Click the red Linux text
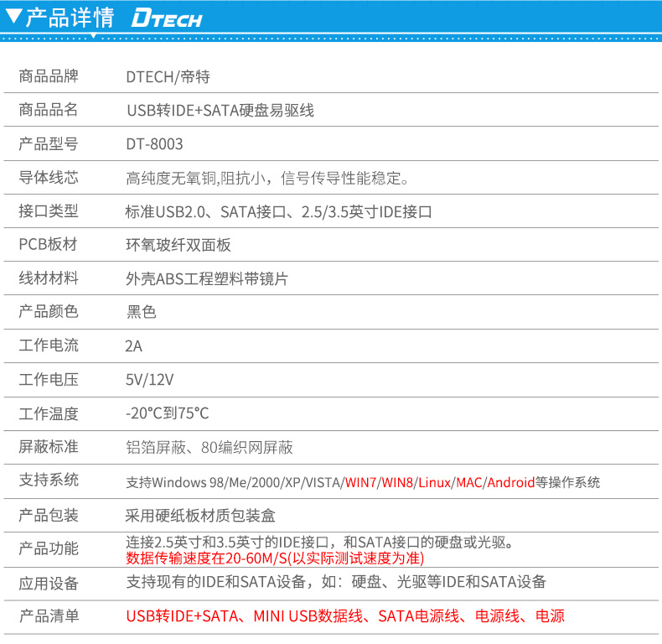This screenshot has width=662, height=644. 434,482
